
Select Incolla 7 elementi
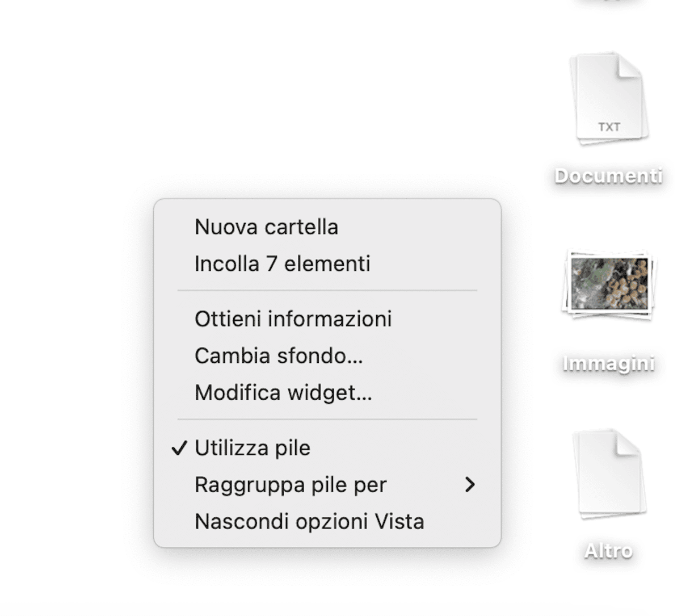pyautogui.click(x=327, y=263)
